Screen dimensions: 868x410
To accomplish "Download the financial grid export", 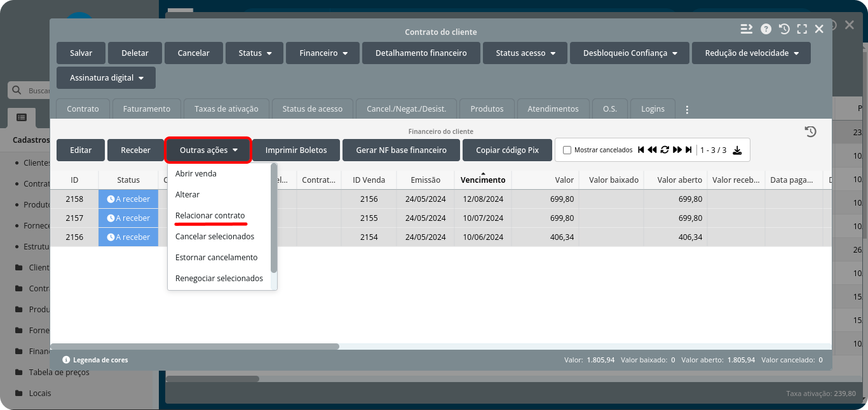I will (737, 150).
